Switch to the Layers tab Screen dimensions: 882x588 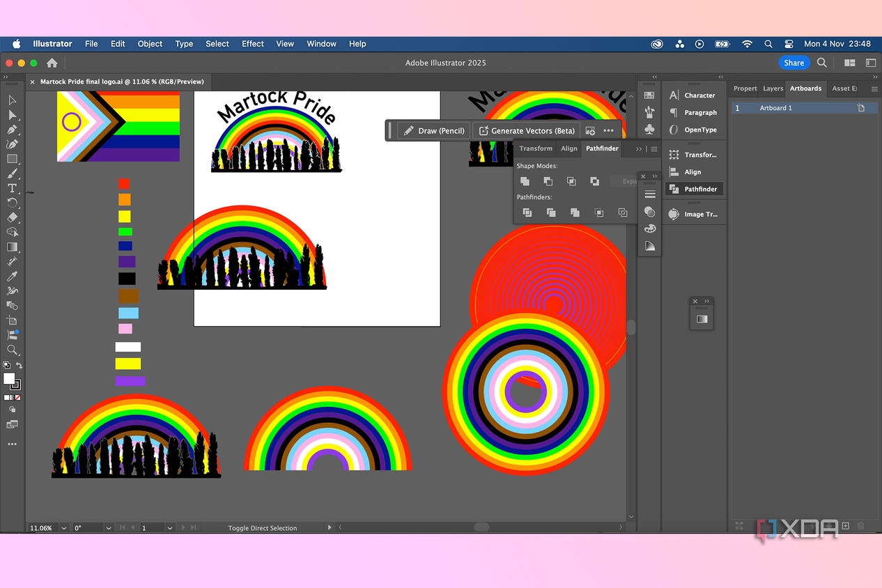coord(773,88)
